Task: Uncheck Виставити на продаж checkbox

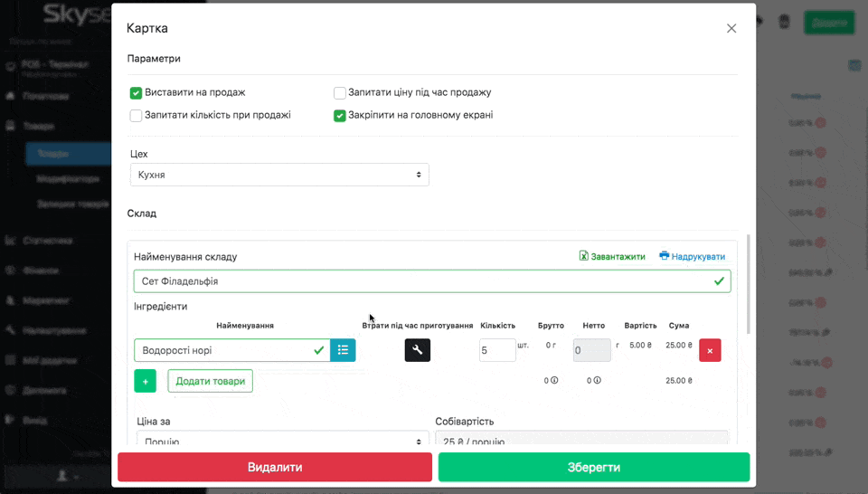Action: pyautogui.click(x=137, y=92)
